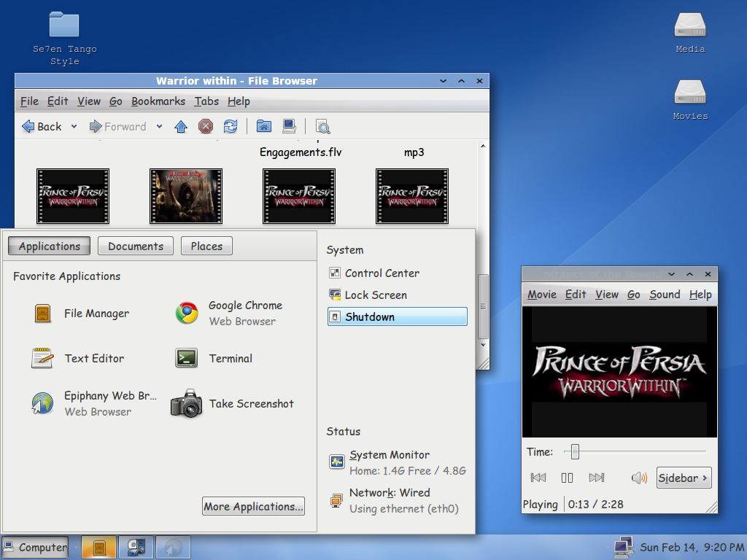747x560 pixels.
Task: Open the Bookmarks menu
Action: 158,101
